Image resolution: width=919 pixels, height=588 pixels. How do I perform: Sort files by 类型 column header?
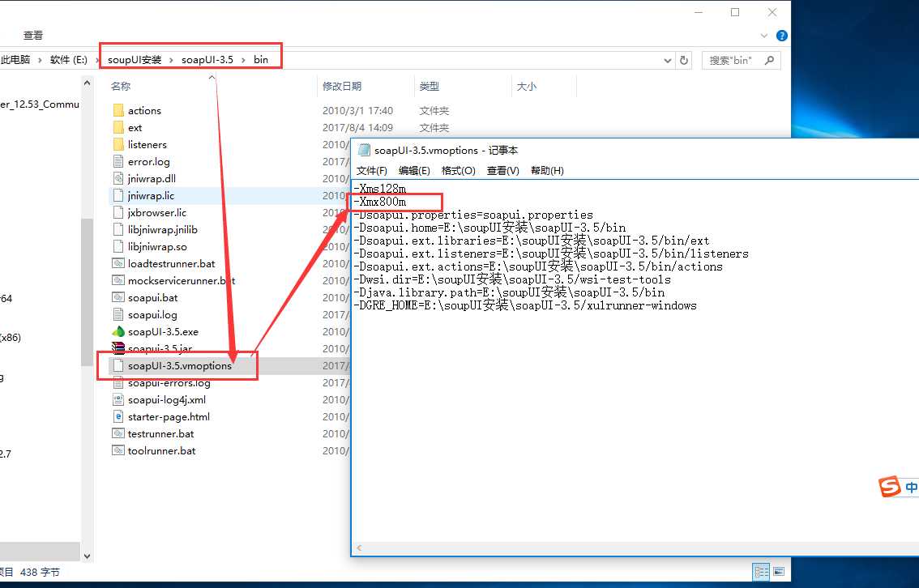tap(429, 86)
